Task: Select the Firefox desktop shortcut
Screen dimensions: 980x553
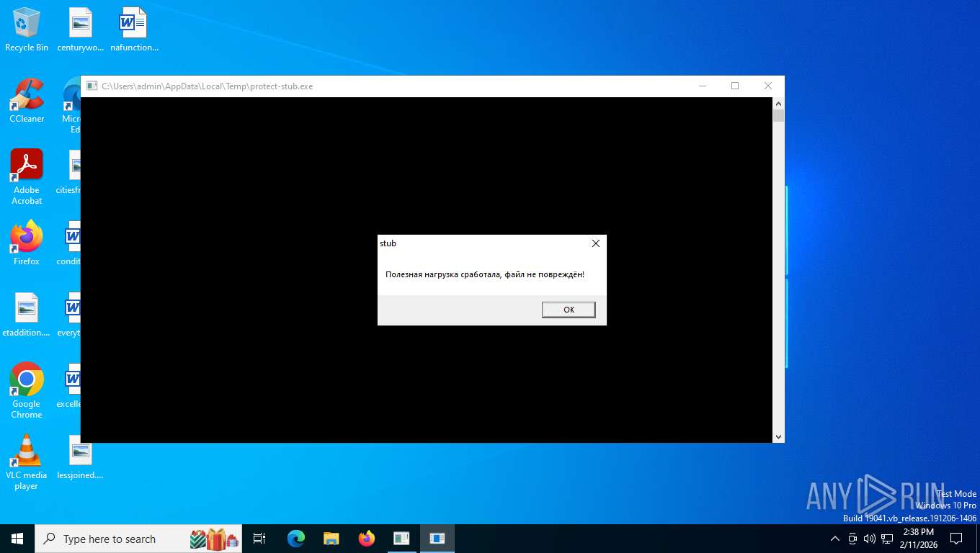Action: 27,243
